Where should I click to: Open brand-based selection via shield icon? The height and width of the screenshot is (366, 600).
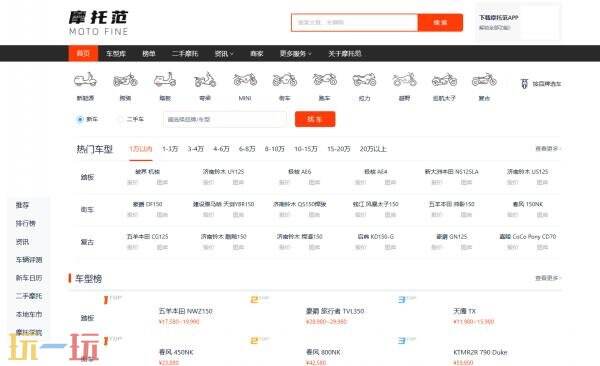tap(524, 83)
